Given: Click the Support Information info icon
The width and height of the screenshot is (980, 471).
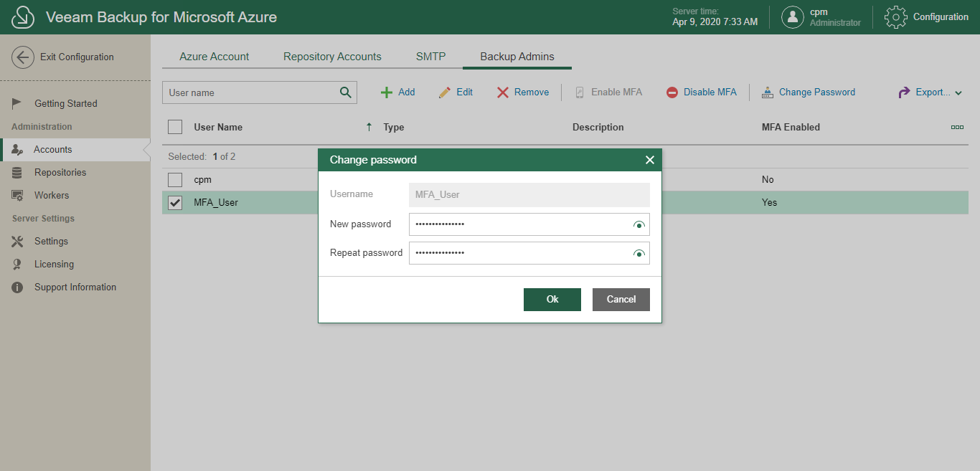Looking at the screenshot, I should (x=18, y=287).
